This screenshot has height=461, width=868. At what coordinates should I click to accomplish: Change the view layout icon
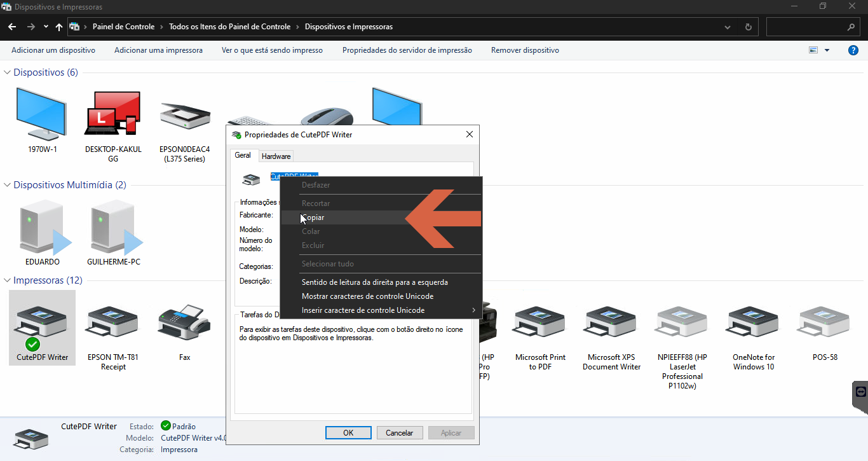(x=813, y=50)
